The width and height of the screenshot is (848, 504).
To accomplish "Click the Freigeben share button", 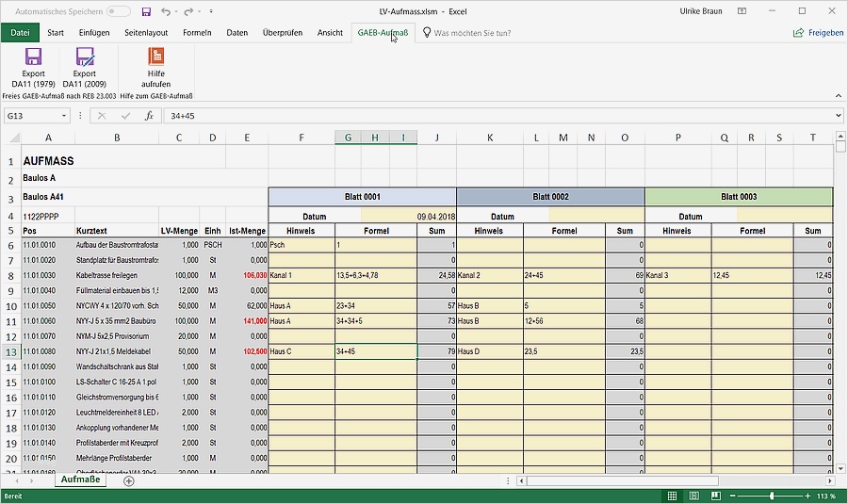I will pyautogui.click(x=817, y=32).
